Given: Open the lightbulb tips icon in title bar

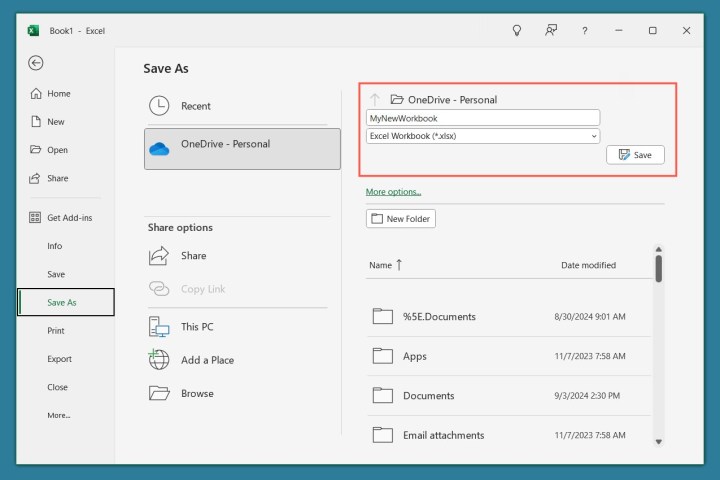Looking at the screenshot, I should 517,30.
